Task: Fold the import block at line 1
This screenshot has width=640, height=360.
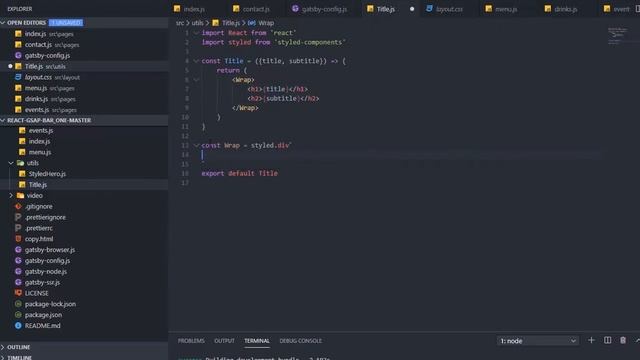Action: coord(196,33)
